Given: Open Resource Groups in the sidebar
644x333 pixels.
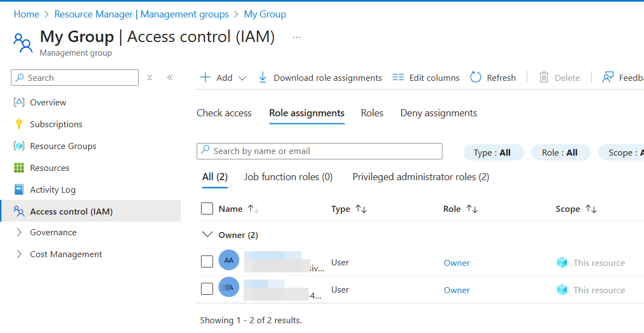Looking at the screenshot, I should (63, 146).
